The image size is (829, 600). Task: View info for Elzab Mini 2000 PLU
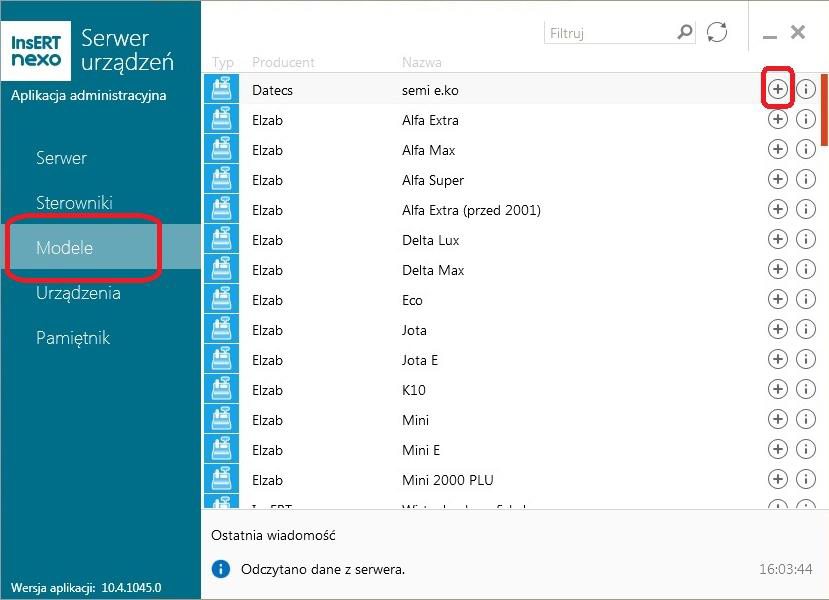tap(806, 480)
